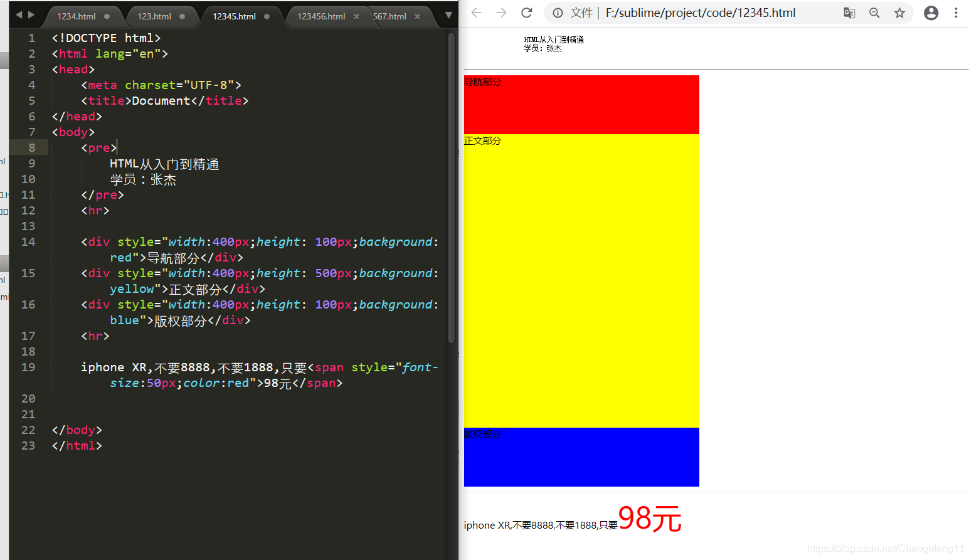Click the closing body tag in code
The width and height of the screenshot is (969, 560).
(77, 430)
